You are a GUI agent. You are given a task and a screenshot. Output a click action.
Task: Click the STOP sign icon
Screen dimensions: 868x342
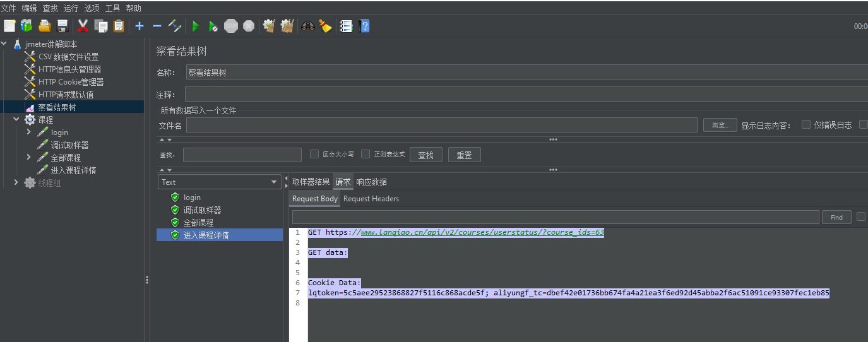231,26
